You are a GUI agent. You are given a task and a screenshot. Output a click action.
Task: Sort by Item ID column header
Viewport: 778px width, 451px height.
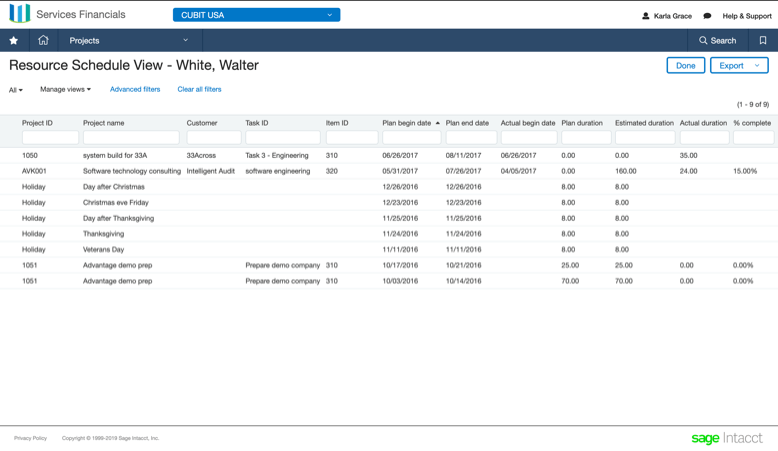click(x=337, y=123)
